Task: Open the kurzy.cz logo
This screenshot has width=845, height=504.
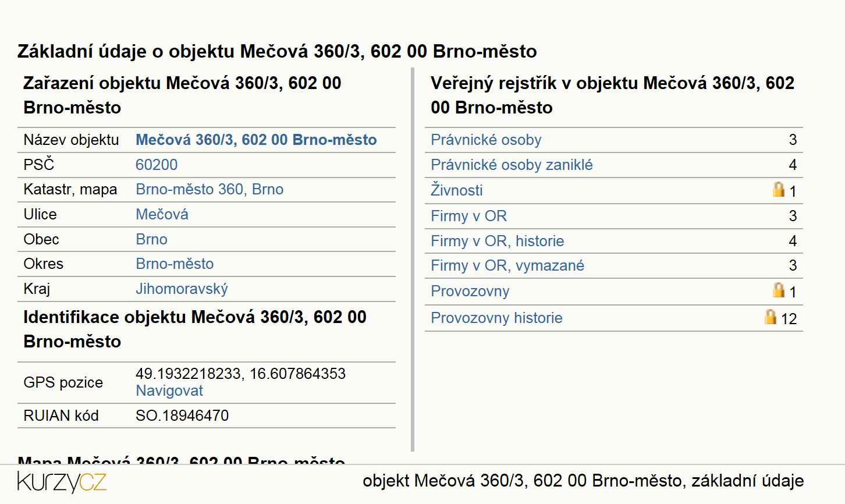Action: [62, 482]
